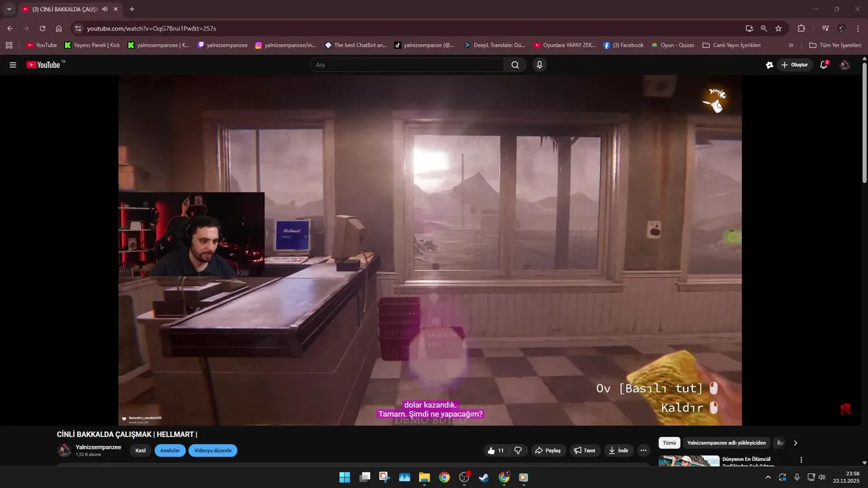Image resolution: width=868 pixels, height=488 pixels.
Task: Open the 'Oyun - Quizei' bookmark
Action: [x=672, y=45]
